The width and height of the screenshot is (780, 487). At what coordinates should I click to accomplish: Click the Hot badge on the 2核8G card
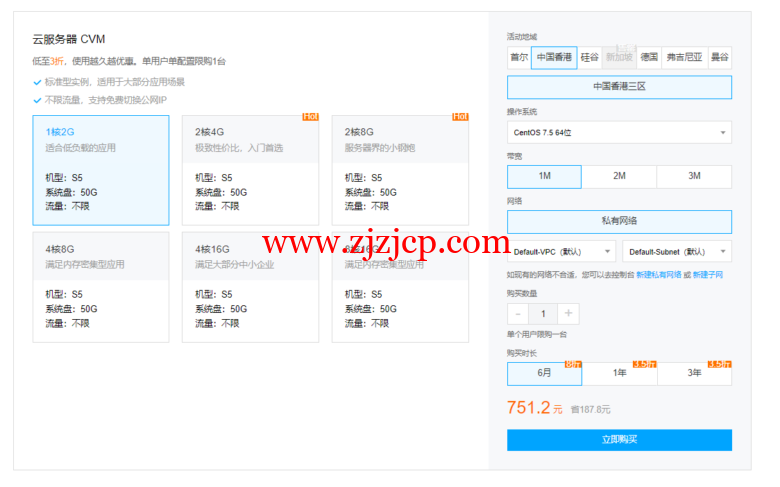(x=460, y=117)
